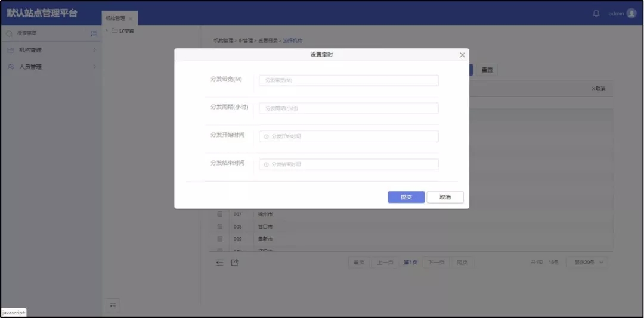Click the 取消 cancel button in dialog
This screenshot has height=318, width=644.
(x=445, y=197)
